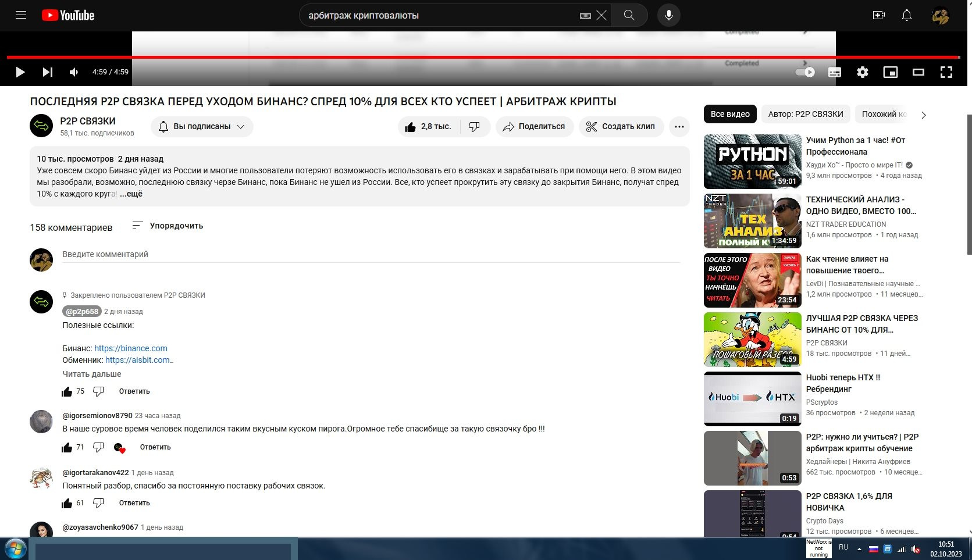Image resolution: width=972 pixels, height=560 pixels.
Task: Open the aisbit.com link
Action: [138, 360]
